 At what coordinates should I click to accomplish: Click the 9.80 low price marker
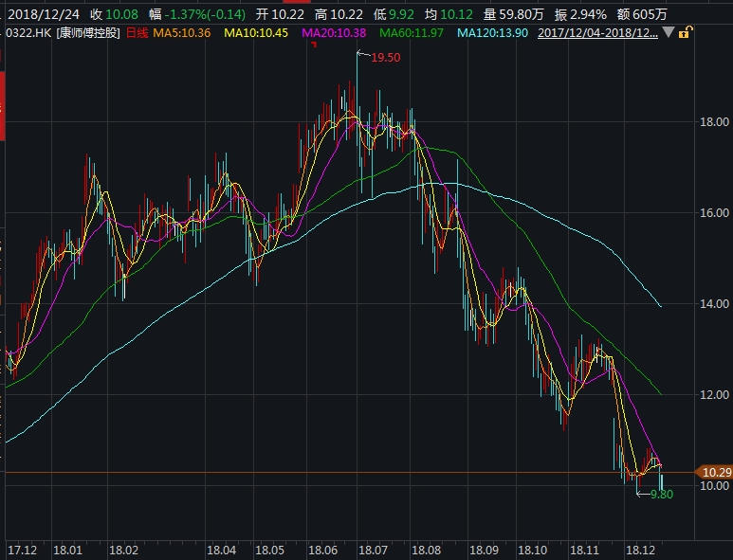tap(662, 494)
